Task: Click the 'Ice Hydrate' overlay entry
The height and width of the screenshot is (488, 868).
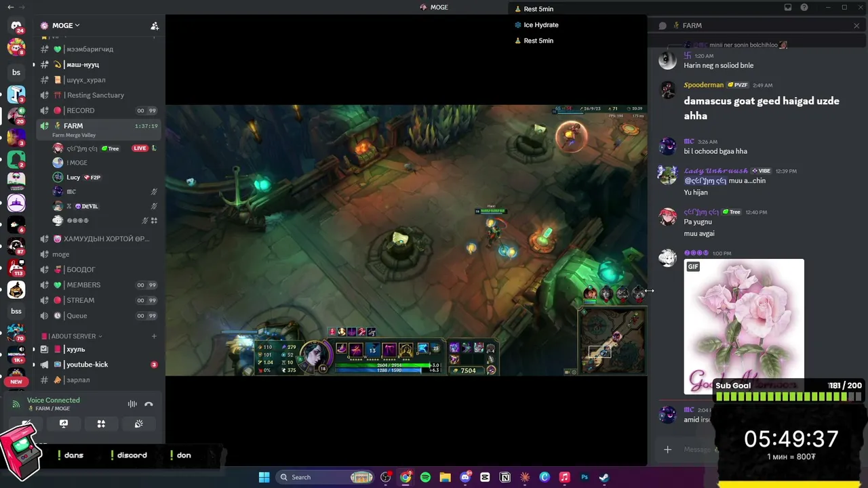Action: tap(536, 25)
